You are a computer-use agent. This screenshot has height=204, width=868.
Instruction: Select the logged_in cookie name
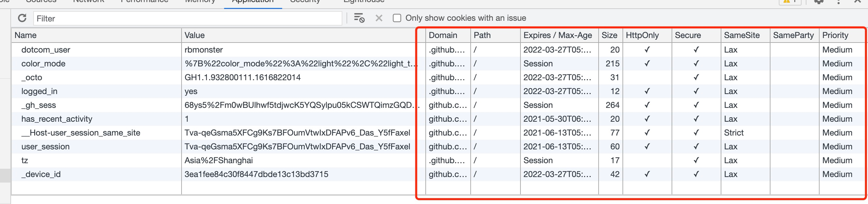39,91
